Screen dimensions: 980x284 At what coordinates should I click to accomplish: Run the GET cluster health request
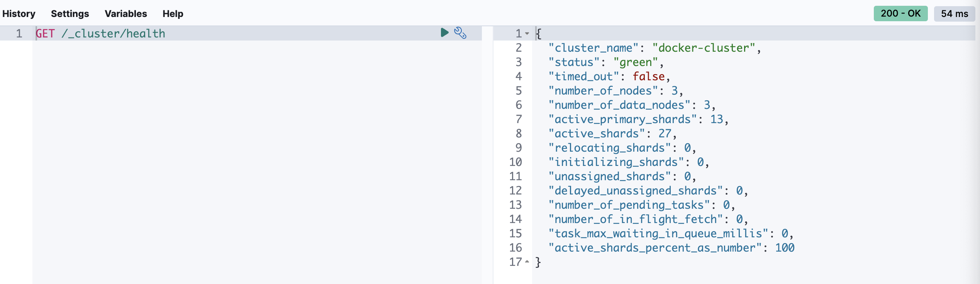[x=444, y=33]
